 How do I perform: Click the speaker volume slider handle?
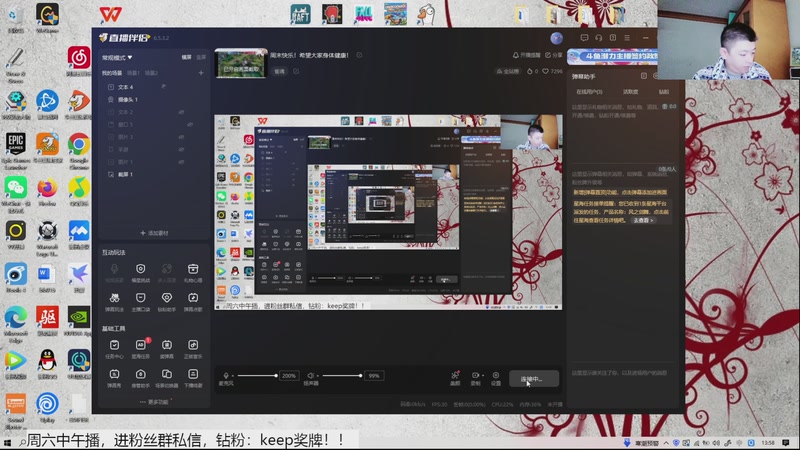point(361,376)
